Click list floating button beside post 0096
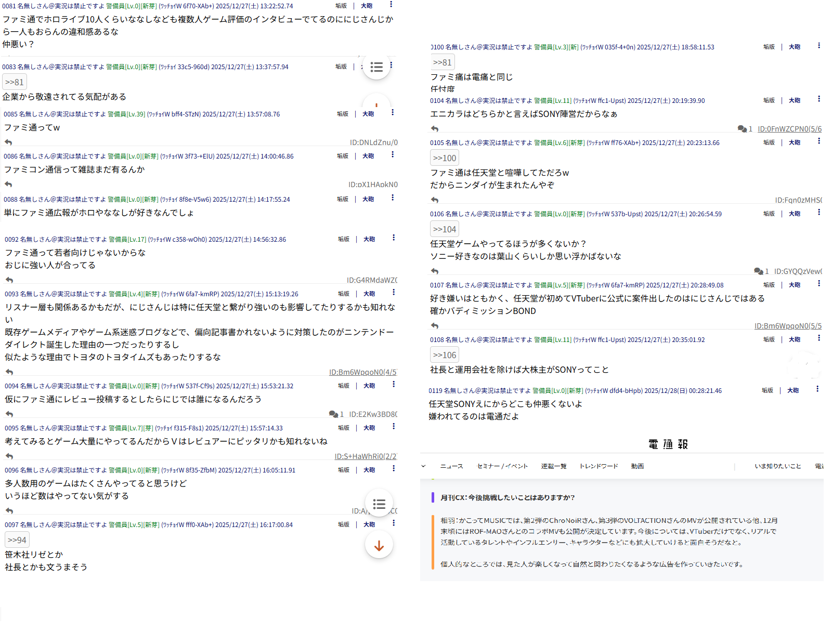Image resolution: width=832 pixels, height=644 pixels. (x=379, y=504)
